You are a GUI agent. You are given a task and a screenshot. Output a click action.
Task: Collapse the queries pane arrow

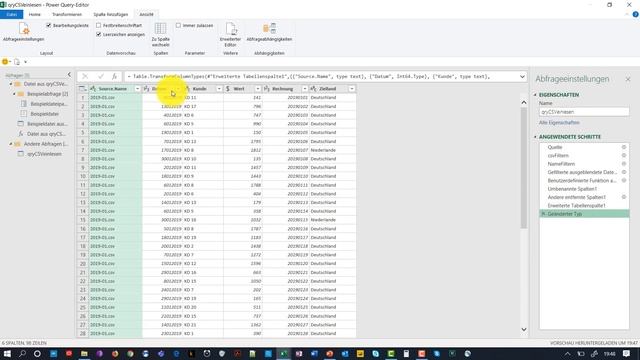pos(69,75)
